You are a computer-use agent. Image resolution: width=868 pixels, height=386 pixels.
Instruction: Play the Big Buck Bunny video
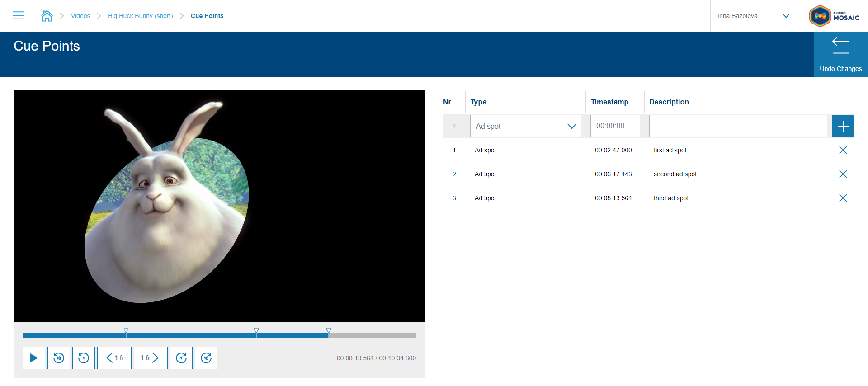tap(34, 358)
